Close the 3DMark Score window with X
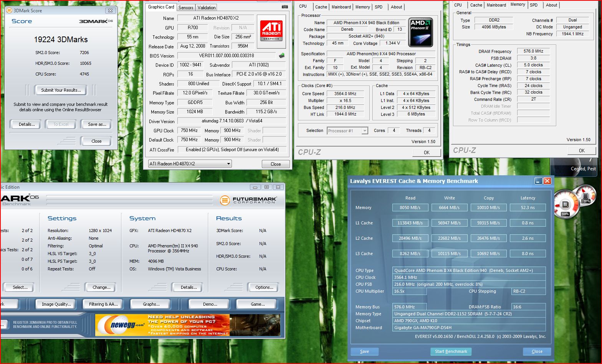Screen dimensions: 602x364 pos(110,10)
